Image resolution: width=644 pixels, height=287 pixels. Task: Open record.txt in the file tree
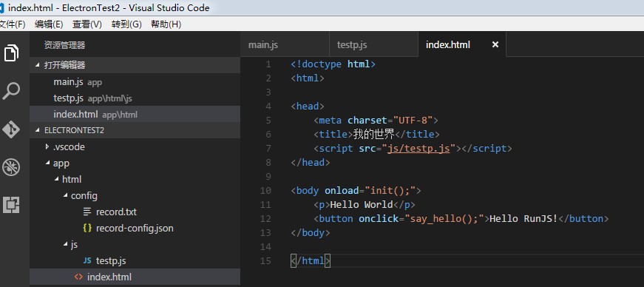135,212
